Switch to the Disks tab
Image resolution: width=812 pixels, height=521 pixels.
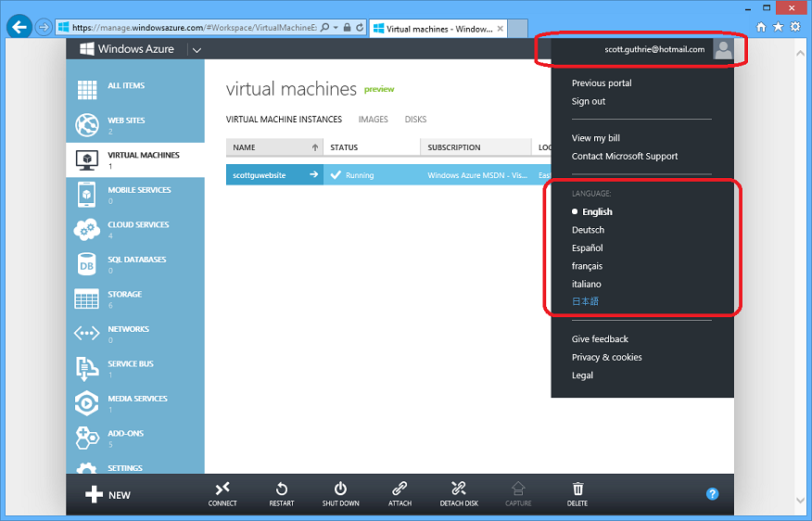pyautogui.click(x=415, y=120)
